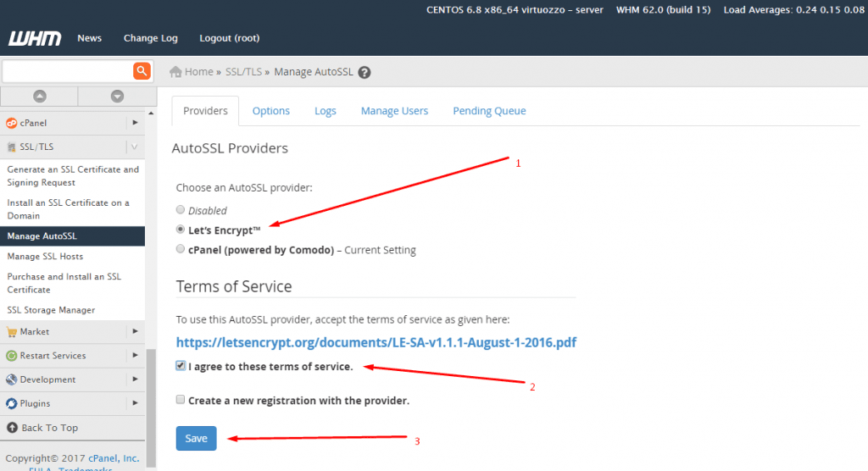Click the Save button

tap(196, 438)
